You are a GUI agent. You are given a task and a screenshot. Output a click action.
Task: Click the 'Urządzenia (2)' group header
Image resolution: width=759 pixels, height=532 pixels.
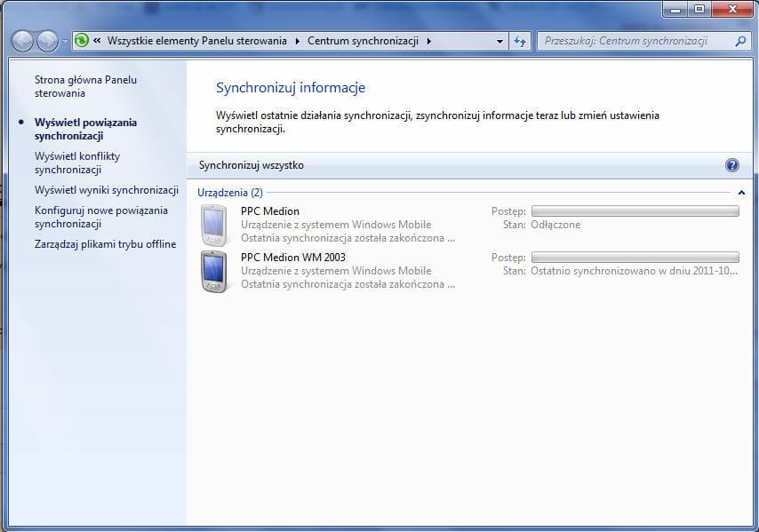[x=230, y=193]
